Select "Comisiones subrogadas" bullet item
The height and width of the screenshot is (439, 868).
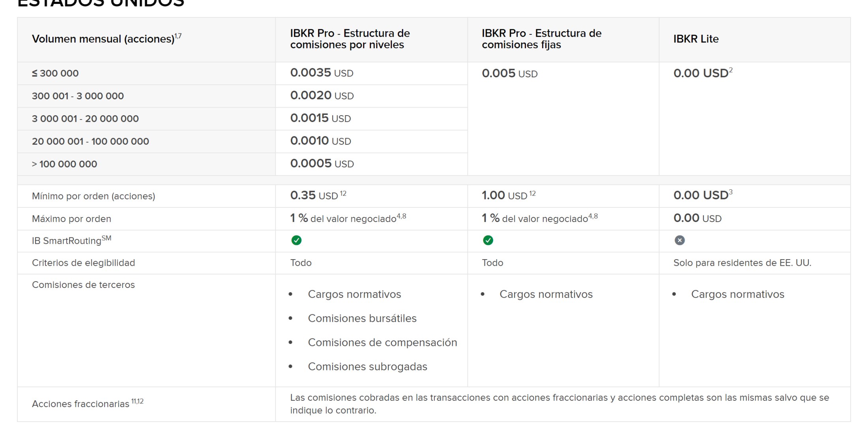367,366
